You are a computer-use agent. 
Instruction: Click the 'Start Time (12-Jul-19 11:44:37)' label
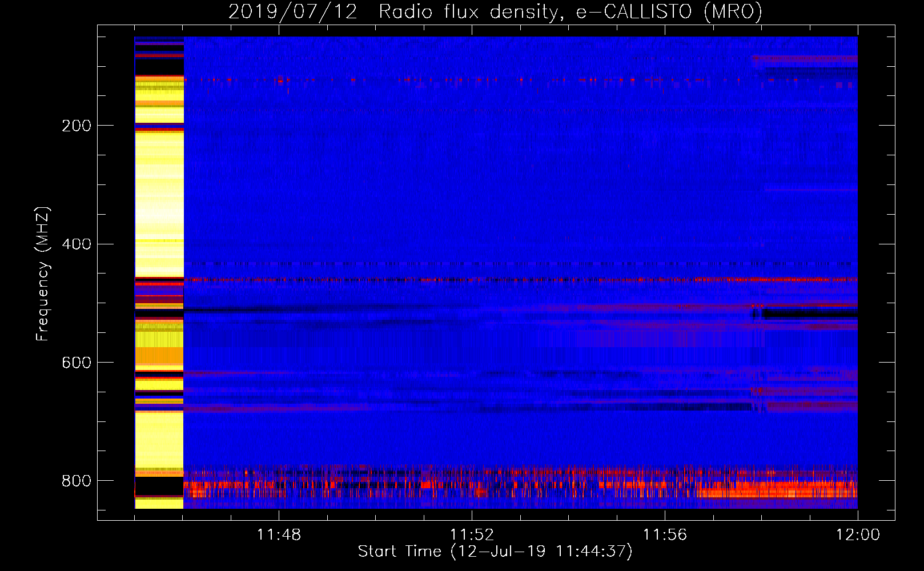click(x=495, y=552)
